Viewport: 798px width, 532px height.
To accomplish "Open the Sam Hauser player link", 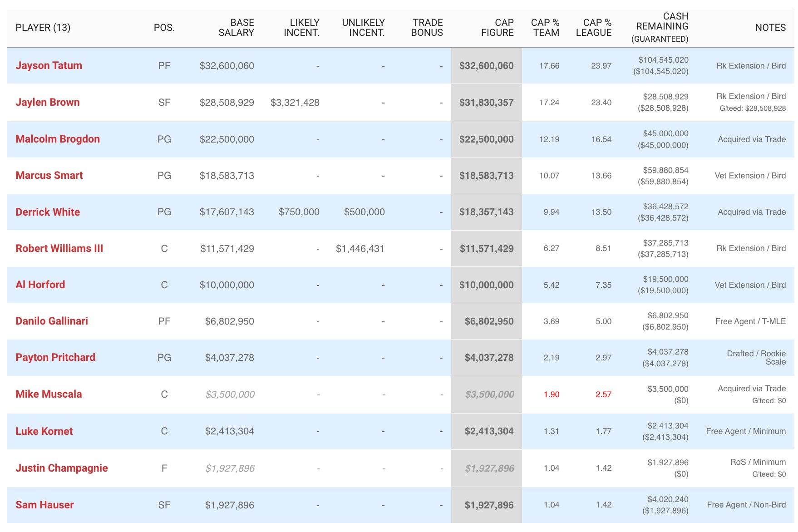I will [x=44, y=505].
